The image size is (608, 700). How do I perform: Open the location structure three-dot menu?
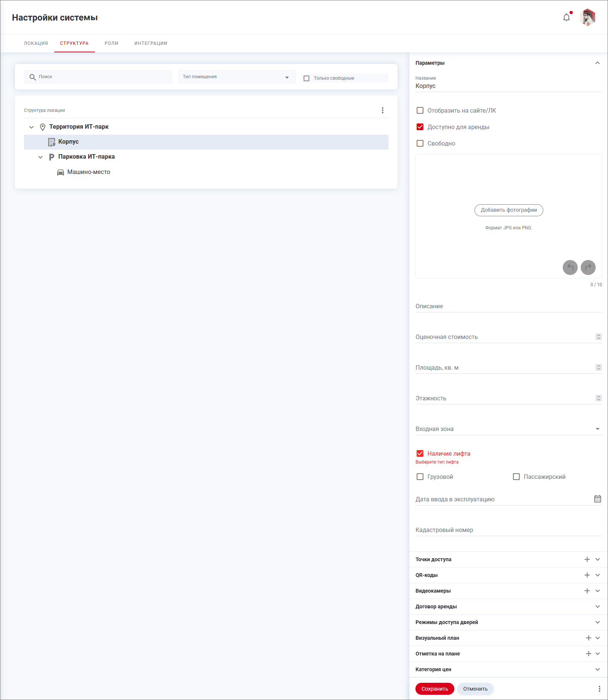point(382,110)
